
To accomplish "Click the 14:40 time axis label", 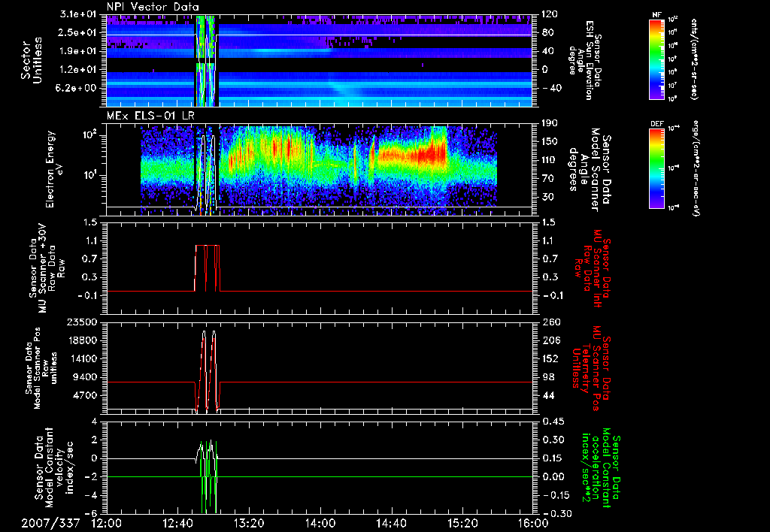I will 391,523.
